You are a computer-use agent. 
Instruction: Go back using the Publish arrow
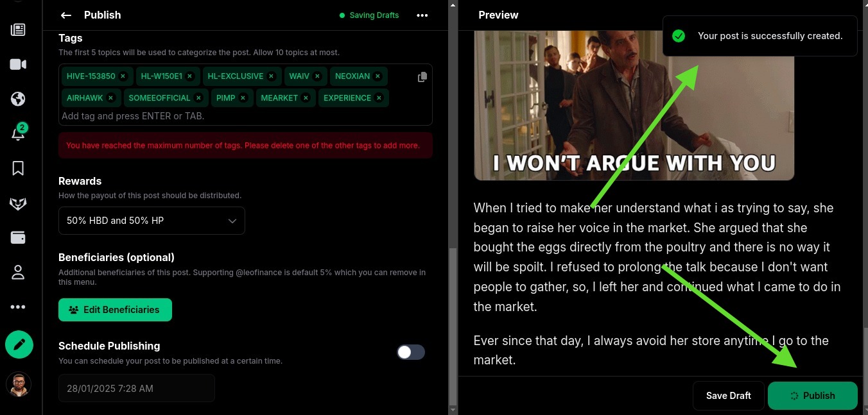click(65, 15)
